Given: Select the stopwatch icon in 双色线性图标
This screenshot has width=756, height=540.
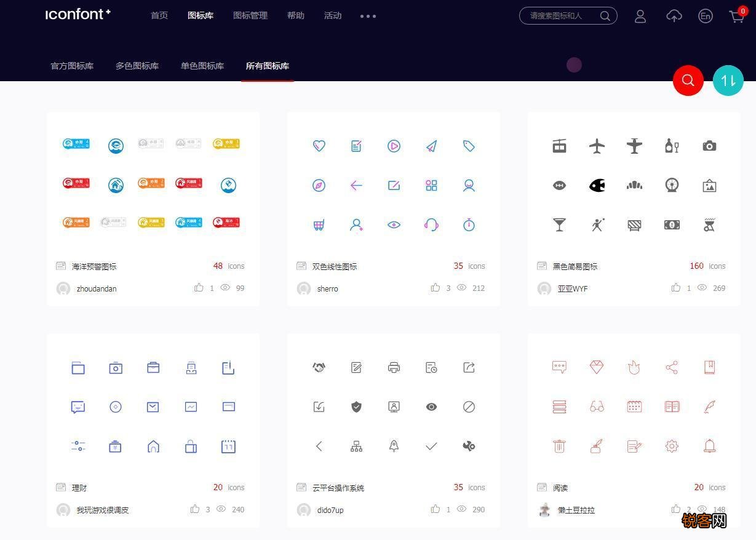Looking at the screenshot, I should [469, 224].
